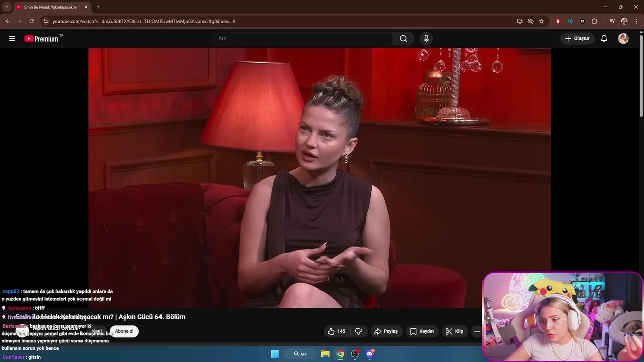This screenshot has height=362, width=644.
Task: View site information icon in address bar
Action: pos(46,21)
